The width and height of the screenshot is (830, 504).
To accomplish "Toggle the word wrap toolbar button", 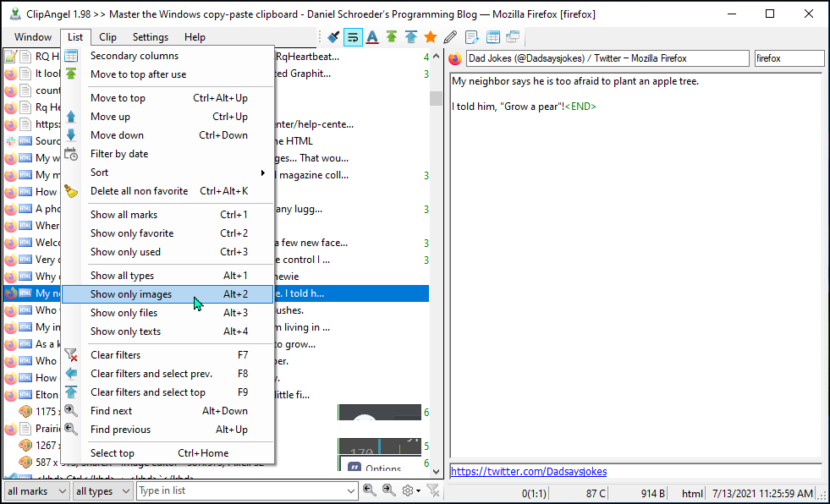I will (x=353, y=37).
